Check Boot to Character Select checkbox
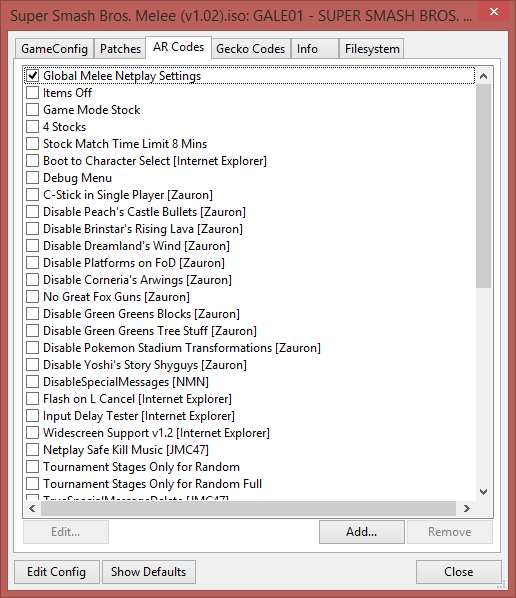 pos(32,161)
